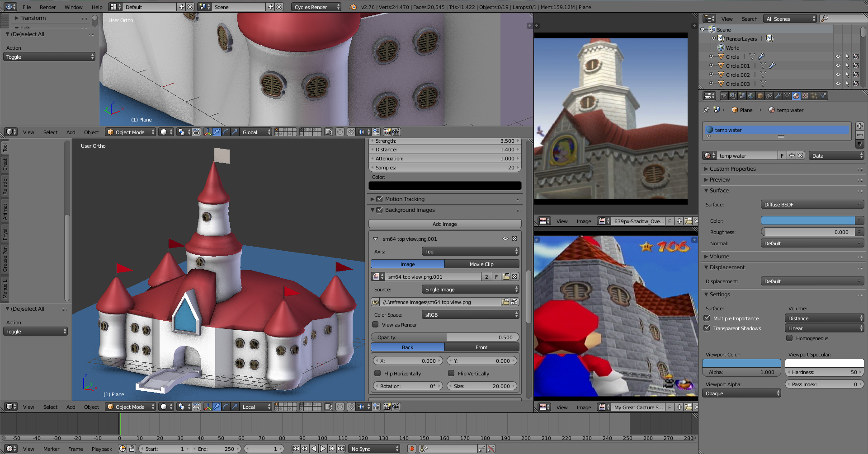This screenshot has height=454, width=868.
Task: Open the Viewport Alpha Opaque dropdown
Action: (x=741, y=393)
